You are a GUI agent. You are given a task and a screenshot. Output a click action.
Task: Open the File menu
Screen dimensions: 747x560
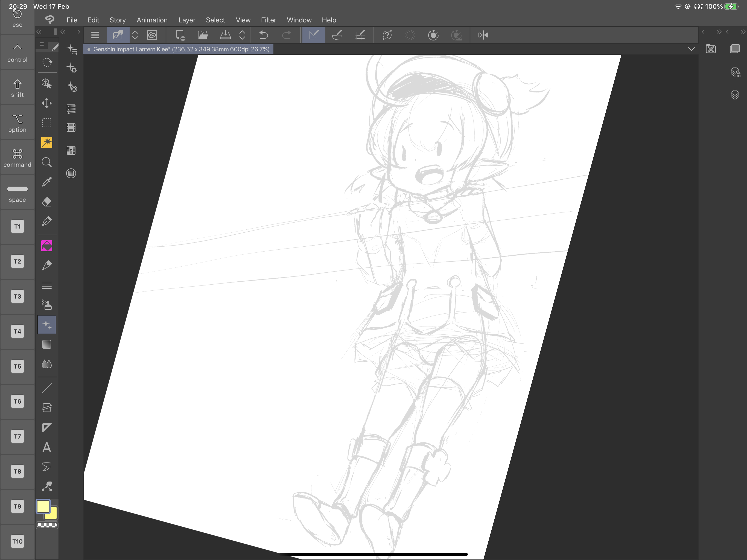point(72,20)
